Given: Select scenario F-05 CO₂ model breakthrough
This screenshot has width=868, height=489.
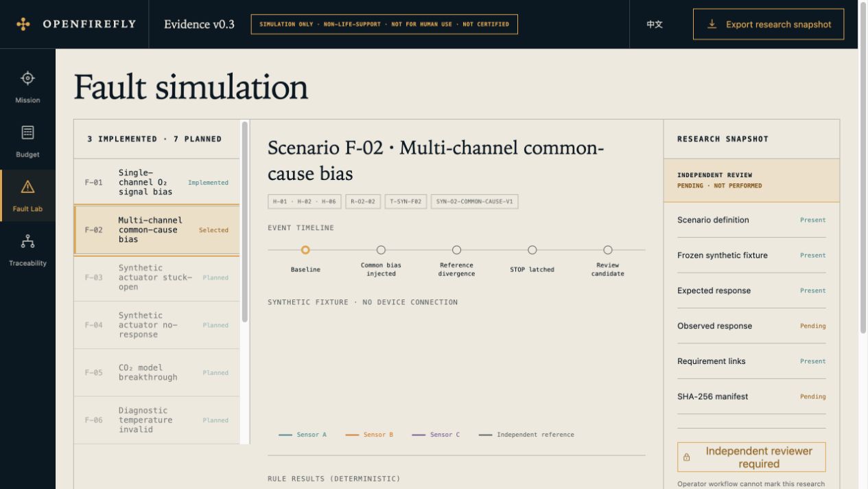Looking at the screenshot, I should coord(157,372).
